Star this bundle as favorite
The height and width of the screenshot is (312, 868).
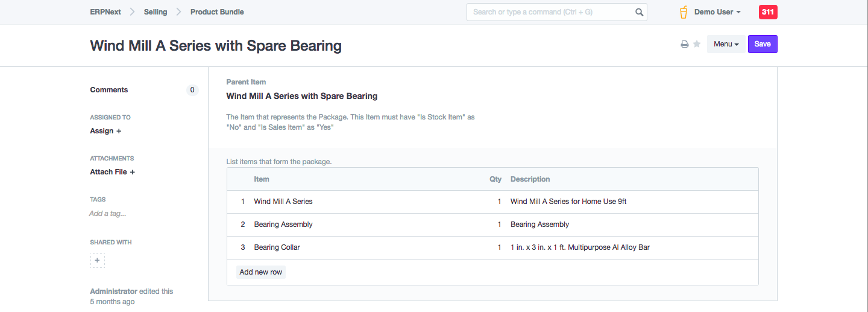pyautogui.click(x=697, y=44)
